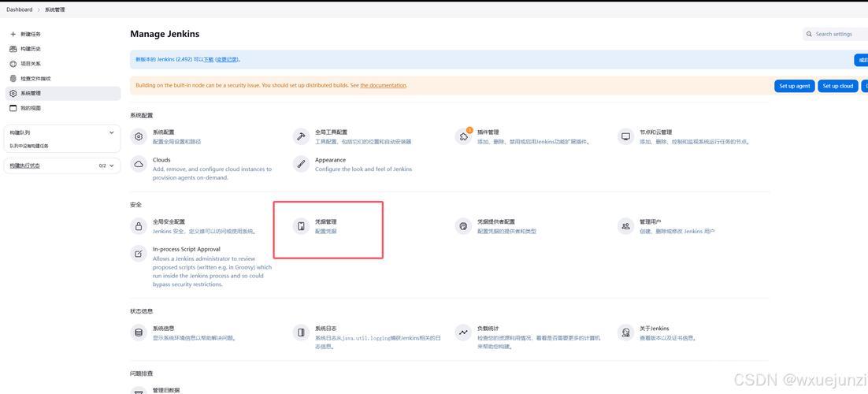Open the 变更记录 link
The image size is (868, 394).
[x=228, y=59]
